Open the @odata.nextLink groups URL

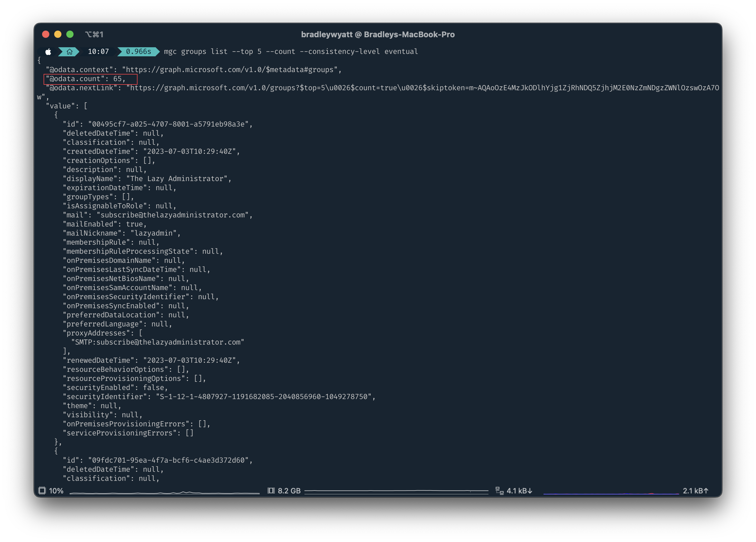377,92
